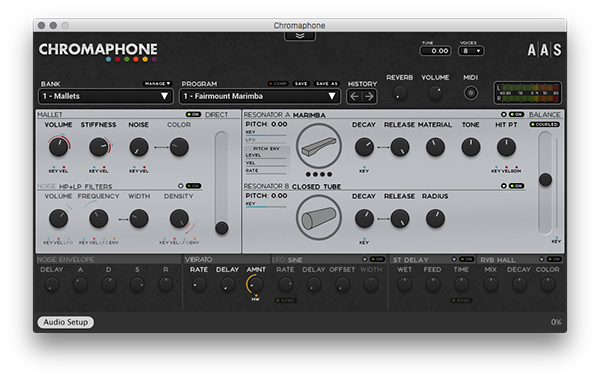Click the MIDI indicator button
Viewport: 600px width, 380px height.
click(x=471, y=93)
